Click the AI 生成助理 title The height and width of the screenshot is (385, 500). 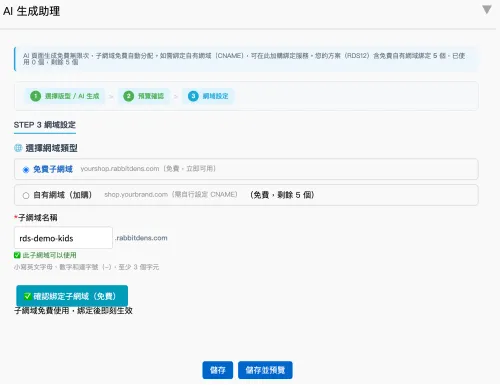coord(32,11)
